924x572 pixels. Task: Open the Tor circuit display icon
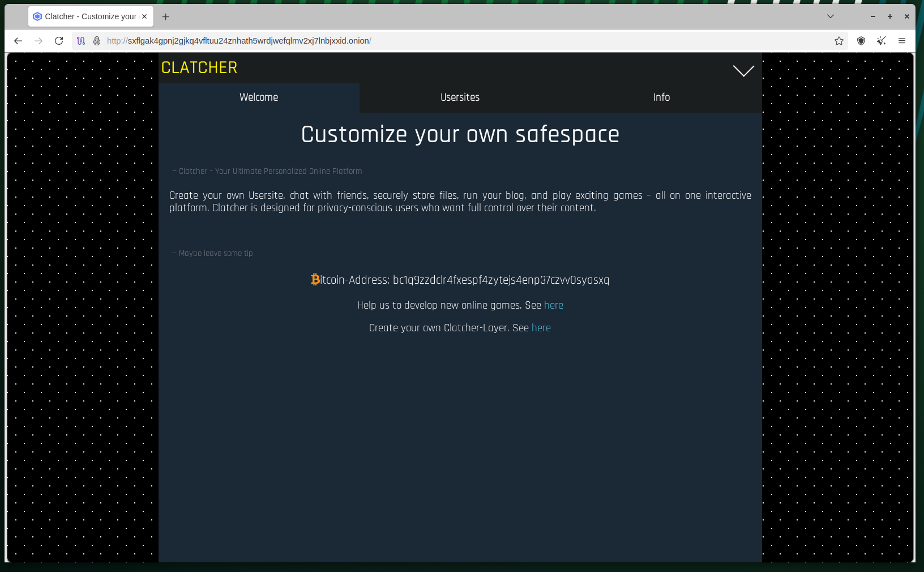81,41
